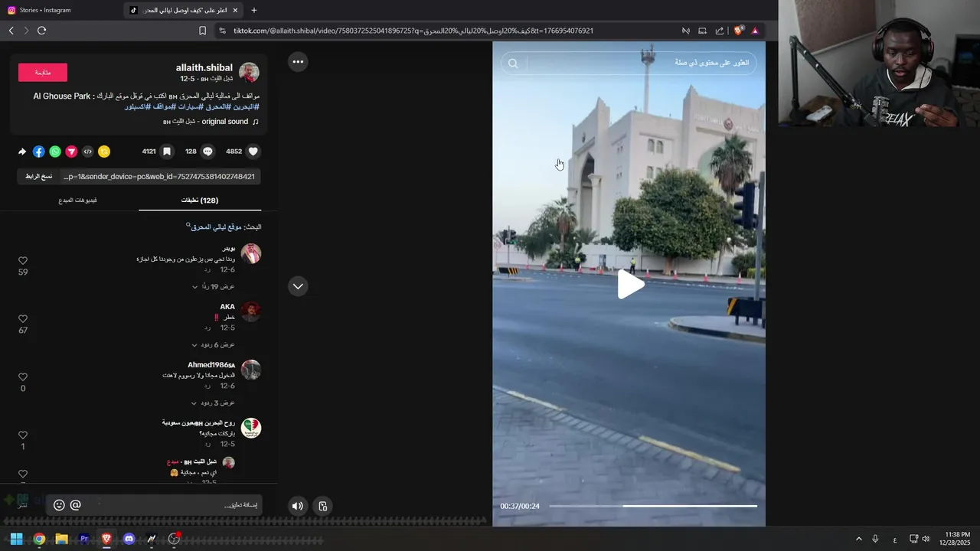Click the search icon over the video

pyautogui.click(x=513, y=64)
